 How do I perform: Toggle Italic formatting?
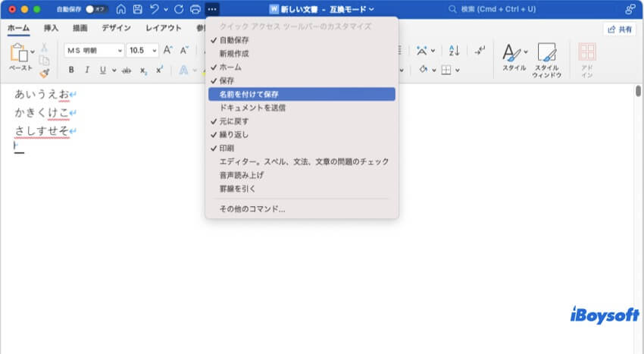[x=87, y=70]
